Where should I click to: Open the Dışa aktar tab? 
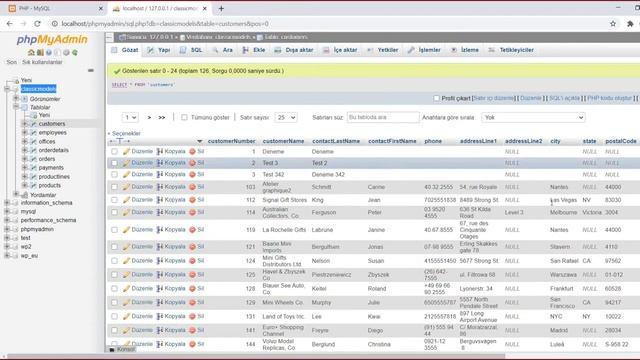click(294, 50)
